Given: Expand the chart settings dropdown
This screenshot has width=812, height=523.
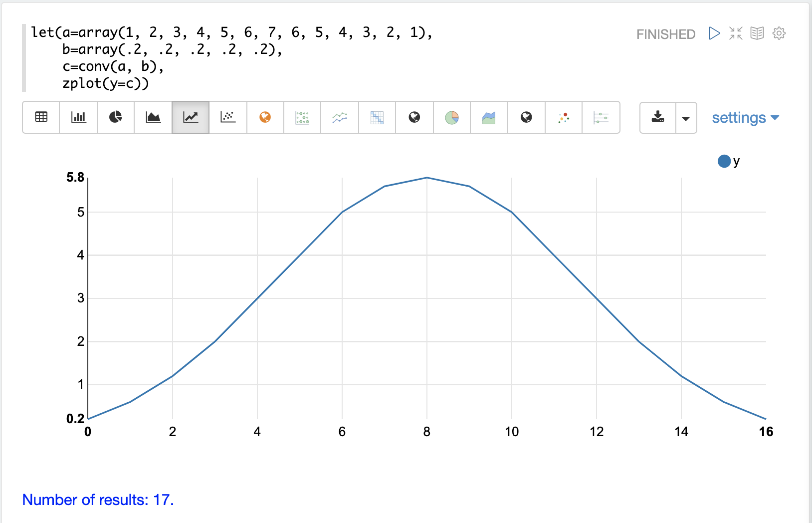Looking at the screenshot, I should pyautogui.click(x=745, y=118).
